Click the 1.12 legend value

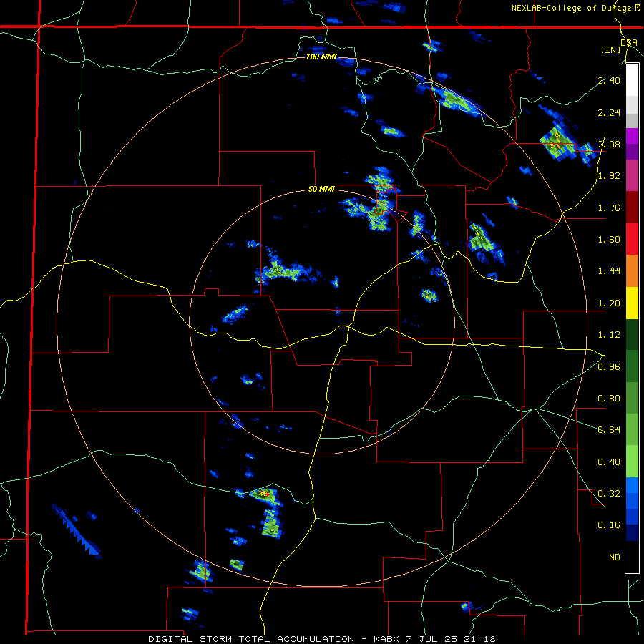(x=609, y=335)
